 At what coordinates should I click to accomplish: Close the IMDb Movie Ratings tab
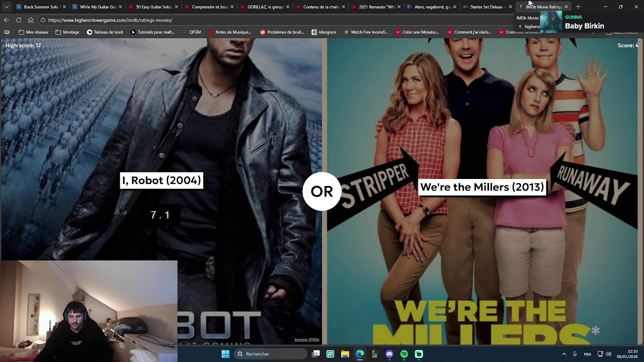tap(566, 7)
